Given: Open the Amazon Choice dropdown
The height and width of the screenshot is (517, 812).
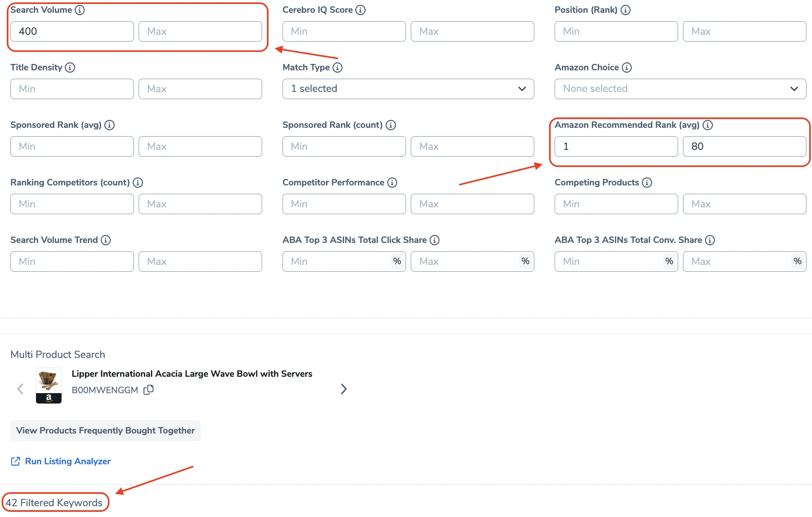Looking at the screenshot, I should point(680,89).
